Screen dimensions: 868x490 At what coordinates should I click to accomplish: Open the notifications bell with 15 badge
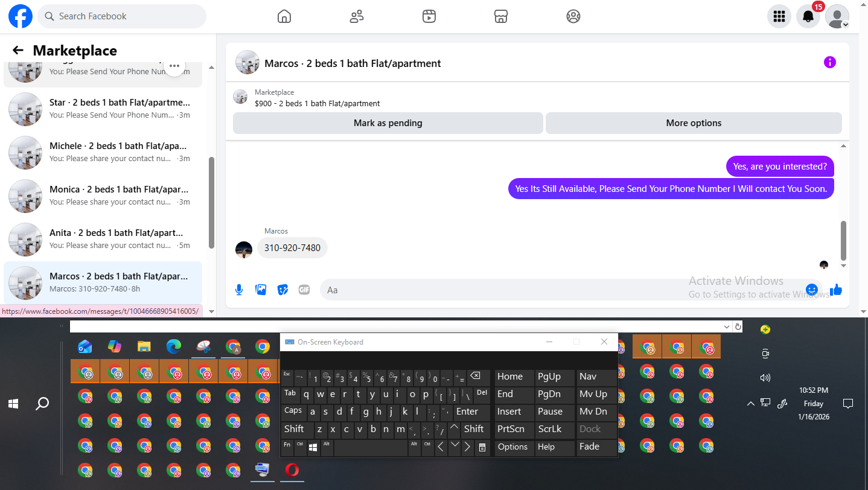coord(808,16)
